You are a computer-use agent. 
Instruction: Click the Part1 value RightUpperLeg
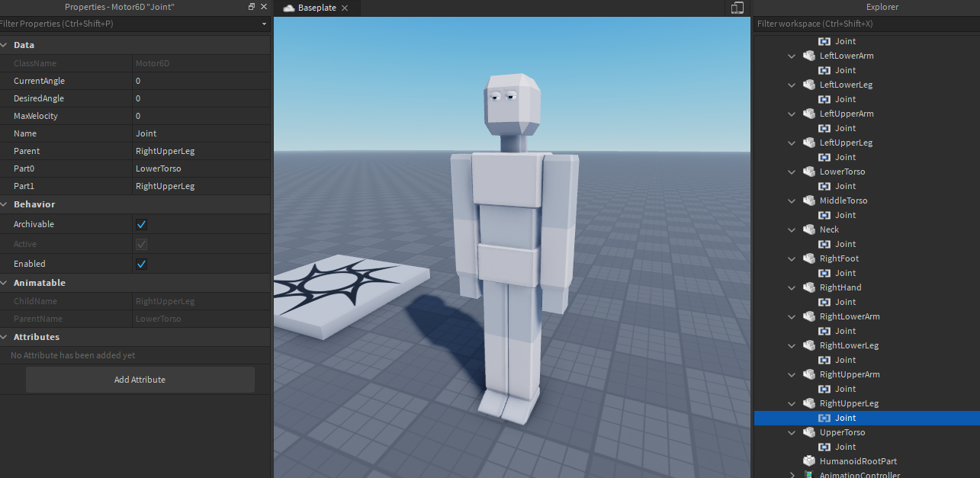pyautogui.click(x=201, y=186)
